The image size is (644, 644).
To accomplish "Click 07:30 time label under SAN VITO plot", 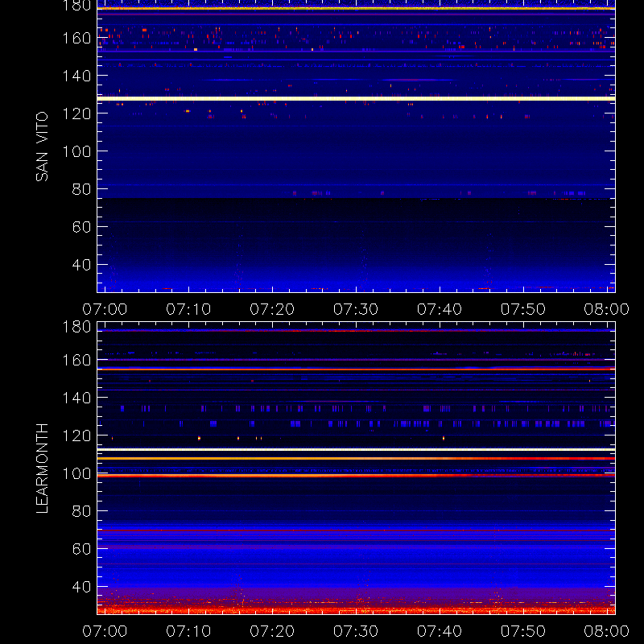I will (x=356, y=309).
